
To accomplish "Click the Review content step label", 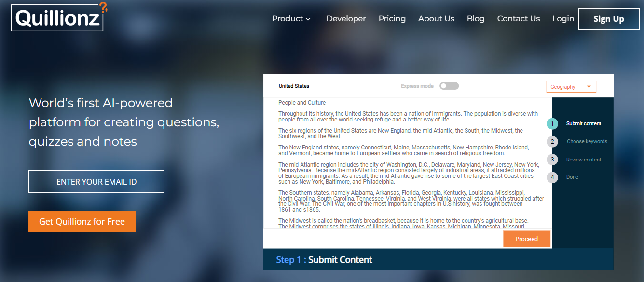I will click(x=584, y=160).
